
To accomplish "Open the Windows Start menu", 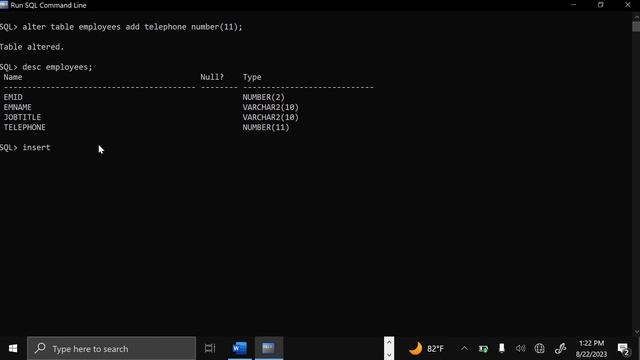I will click(x=13, y=349).
